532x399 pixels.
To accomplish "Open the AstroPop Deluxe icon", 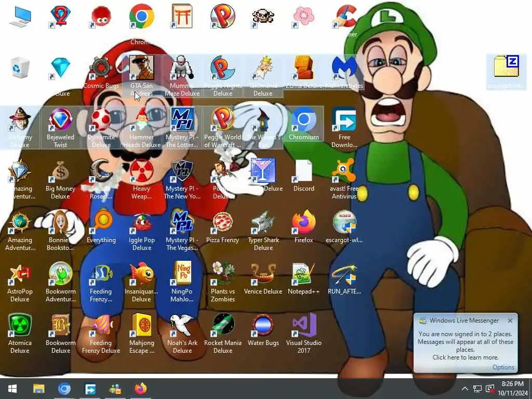I will pos(20,273).
